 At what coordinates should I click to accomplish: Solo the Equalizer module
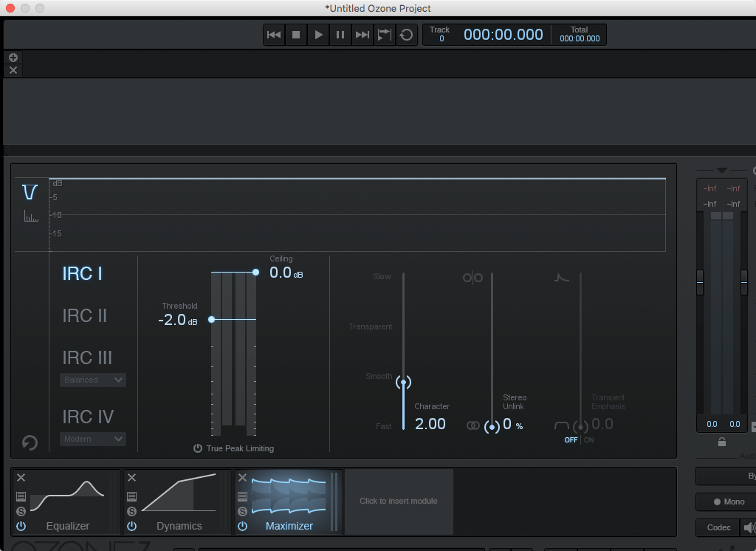coord(21,511)
